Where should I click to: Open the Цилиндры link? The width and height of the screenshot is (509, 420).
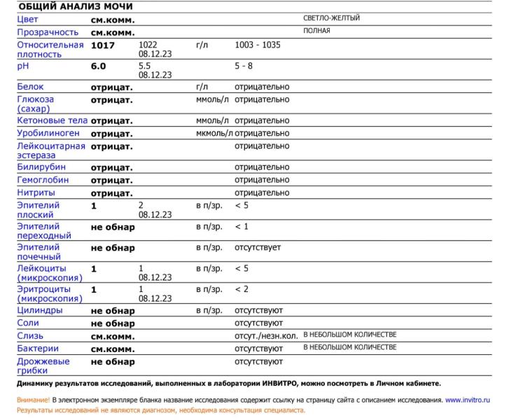click(40, 310)
